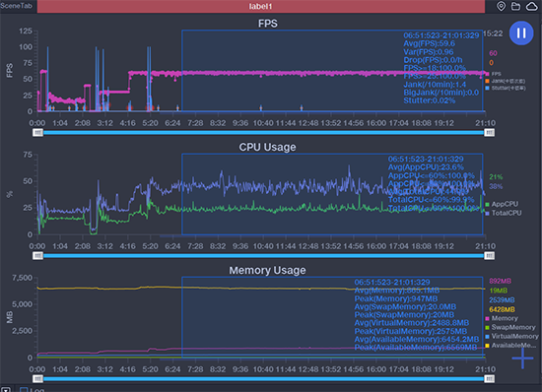
Task: Click the 892MB memory value
Action: [500, 281]
